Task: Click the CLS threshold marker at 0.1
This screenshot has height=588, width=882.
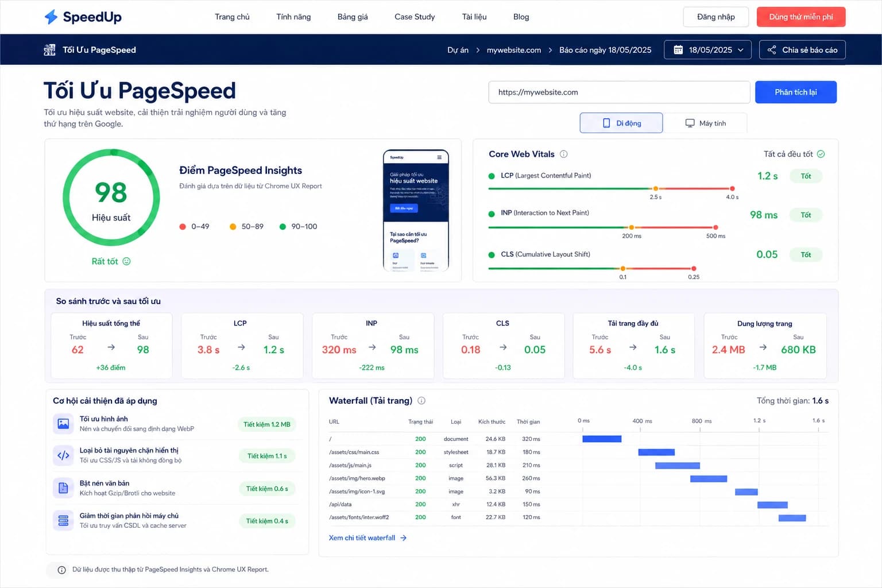Action: point(623,268)
